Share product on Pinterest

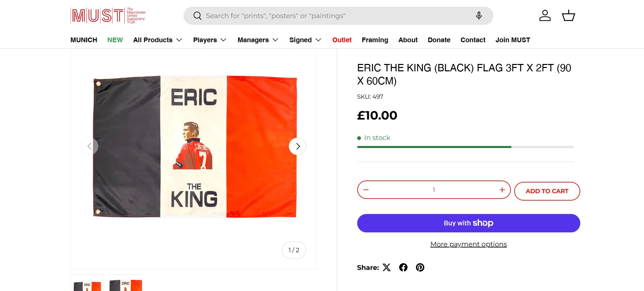point(420,267)
